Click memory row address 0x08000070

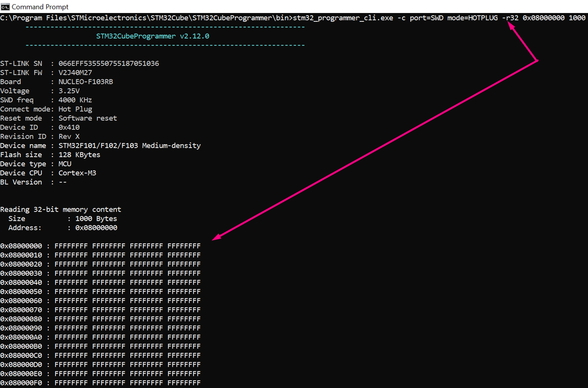21,310
